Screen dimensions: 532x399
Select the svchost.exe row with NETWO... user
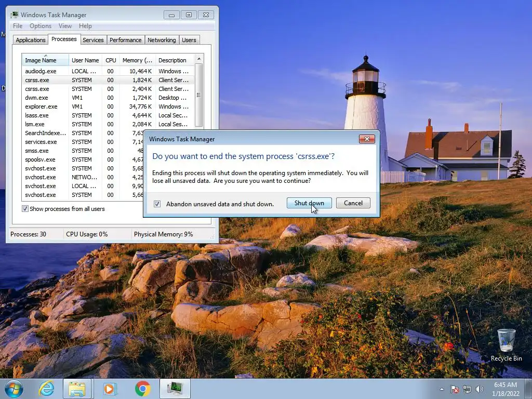[83, 177]
